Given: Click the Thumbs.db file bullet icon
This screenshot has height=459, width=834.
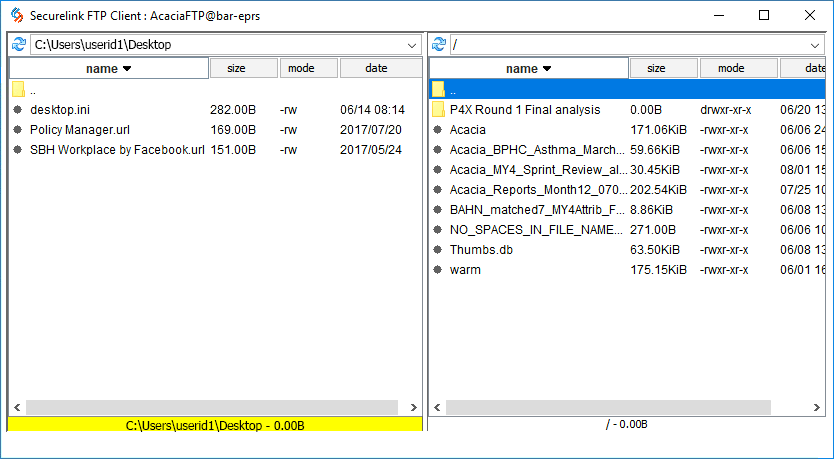Looking at the screenshot, I should pyautogui.click(x=438, y=250).
